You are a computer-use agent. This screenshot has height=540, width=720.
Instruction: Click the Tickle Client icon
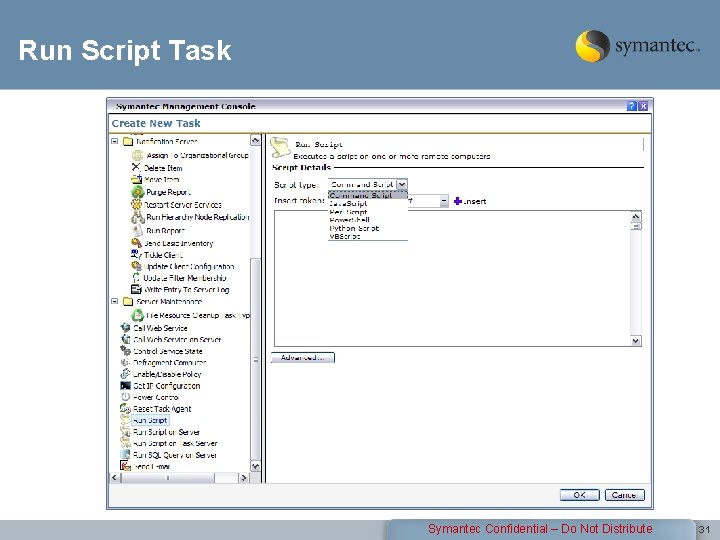point(136,254)
